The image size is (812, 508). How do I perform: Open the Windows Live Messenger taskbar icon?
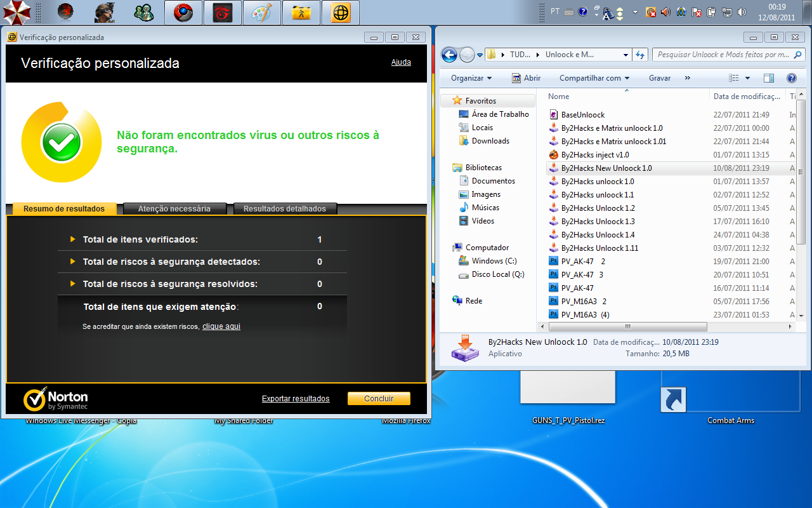pos(144,12)
